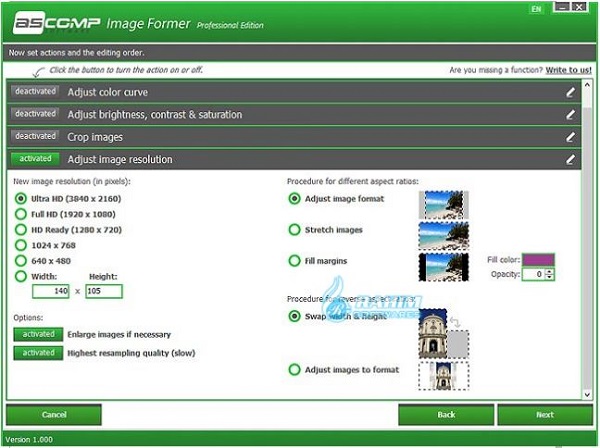Choose the 640 x 480 resolution
Image resolution: width=600 pixels, height=448 pixels.
21,261
